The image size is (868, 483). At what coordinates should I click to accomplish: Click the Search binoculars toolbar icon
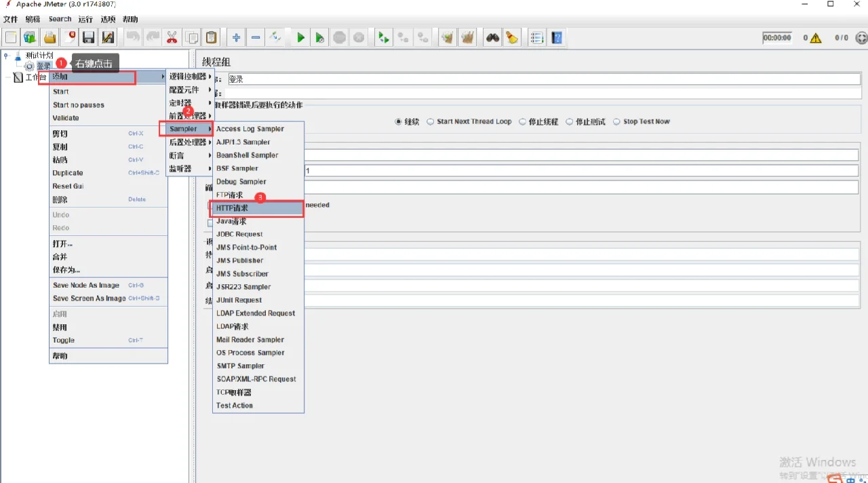[492, 37]
